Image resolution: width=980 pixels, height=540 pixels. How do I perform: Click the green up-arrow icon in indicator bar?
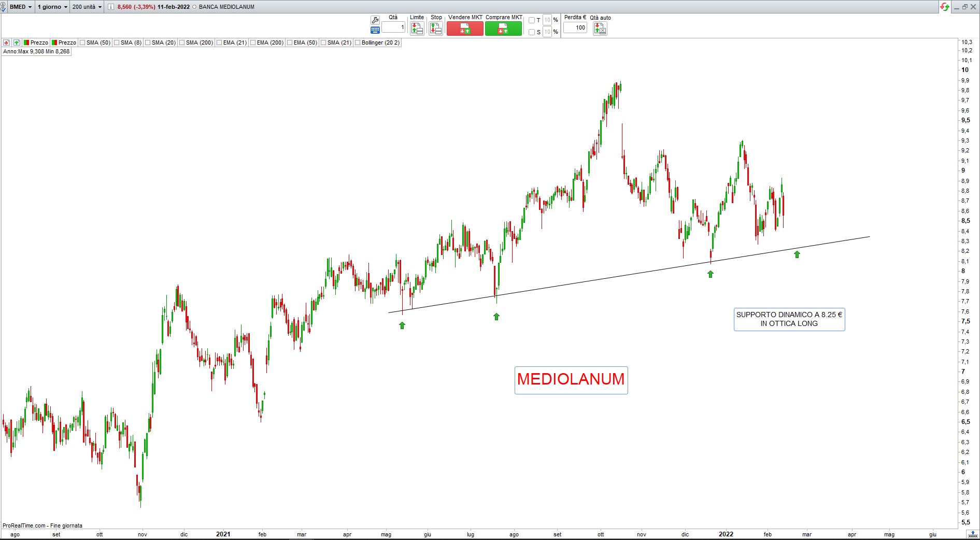(x=17, y=42)
